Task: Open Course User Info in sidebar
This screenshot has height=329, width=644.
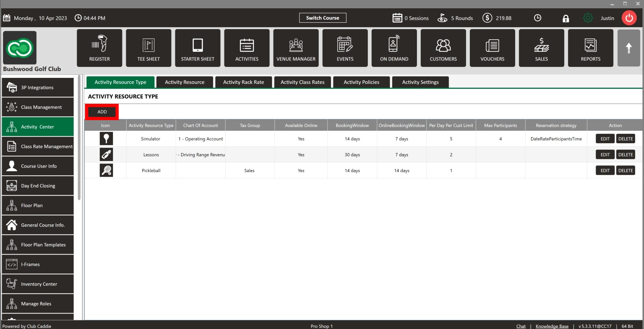Action: tap(38, 166)
